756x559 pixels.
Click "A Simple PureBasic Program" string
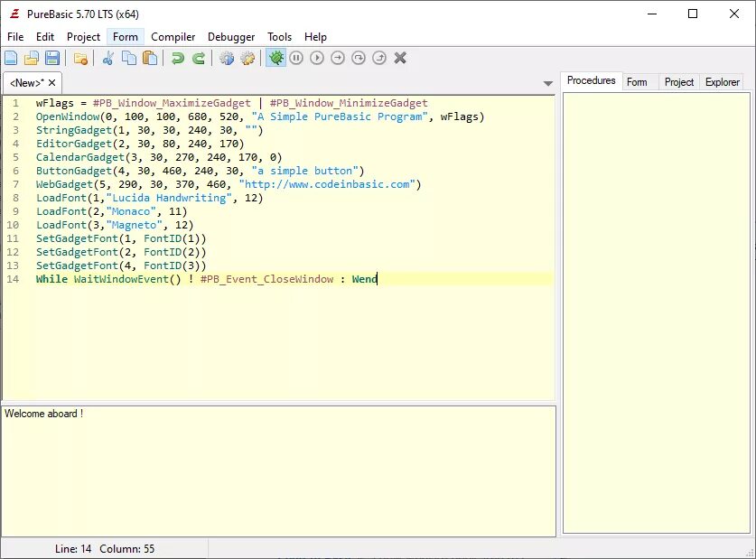coord(340,116)
